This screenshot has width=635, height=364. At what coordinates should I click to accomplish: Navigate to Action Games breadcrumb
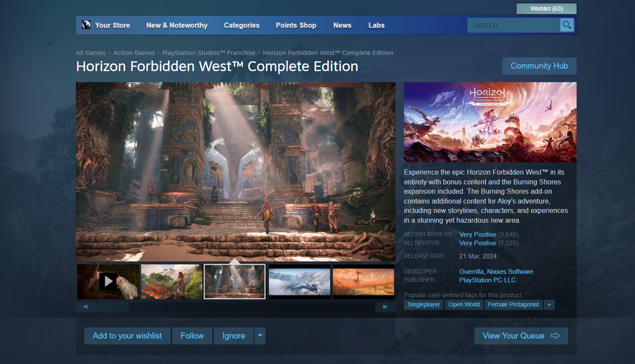pos(134,52)
